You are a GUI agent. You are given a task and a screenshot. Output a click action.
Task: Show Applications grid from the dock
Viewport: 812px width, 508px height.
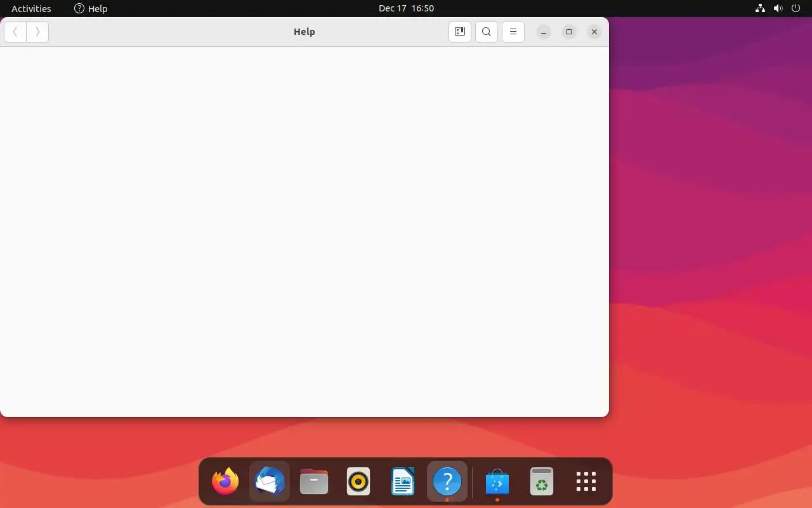click(586, 482)
